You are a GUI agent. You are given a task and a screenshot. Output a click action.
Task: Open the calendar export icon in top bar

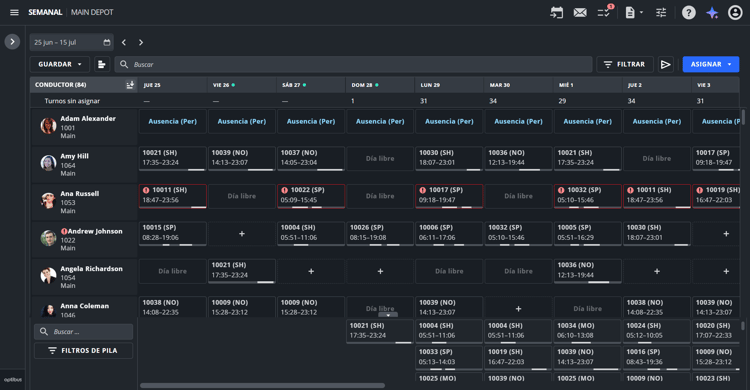pyautogui.click(x=557, y=12)
